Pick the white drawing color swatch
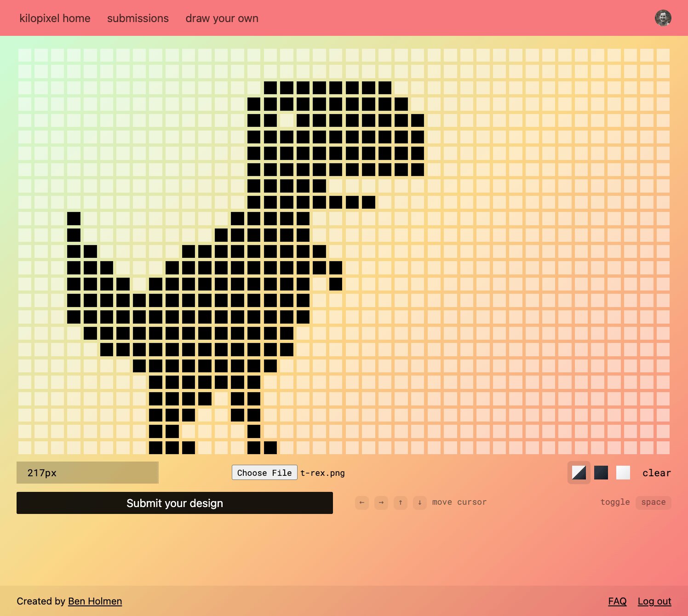 [623, 473]
